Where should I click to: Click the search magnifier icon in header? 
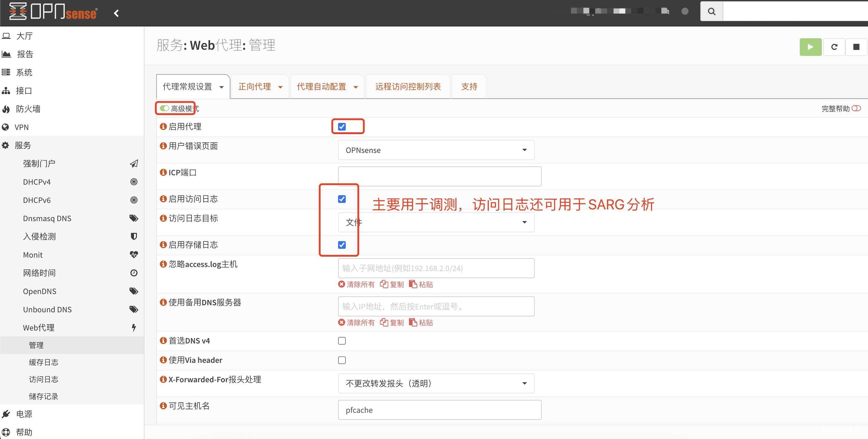tap(711, 12)
